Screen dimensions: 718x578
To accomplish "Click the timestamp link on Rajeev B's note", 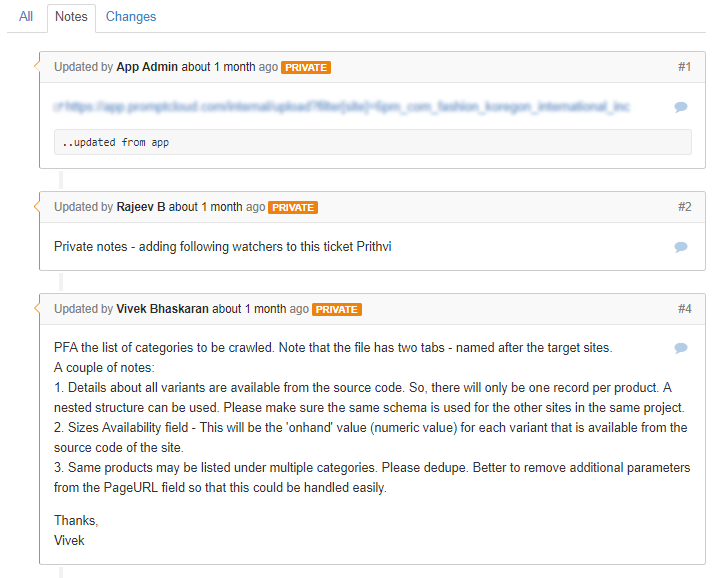I will coord(217,207).
